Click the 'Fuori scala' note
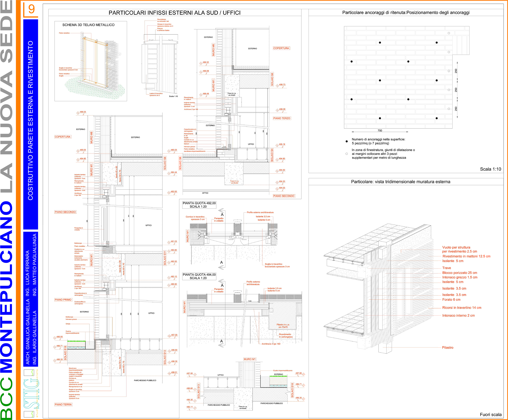This screenshot has height=420, width=508. pos(491,415)
